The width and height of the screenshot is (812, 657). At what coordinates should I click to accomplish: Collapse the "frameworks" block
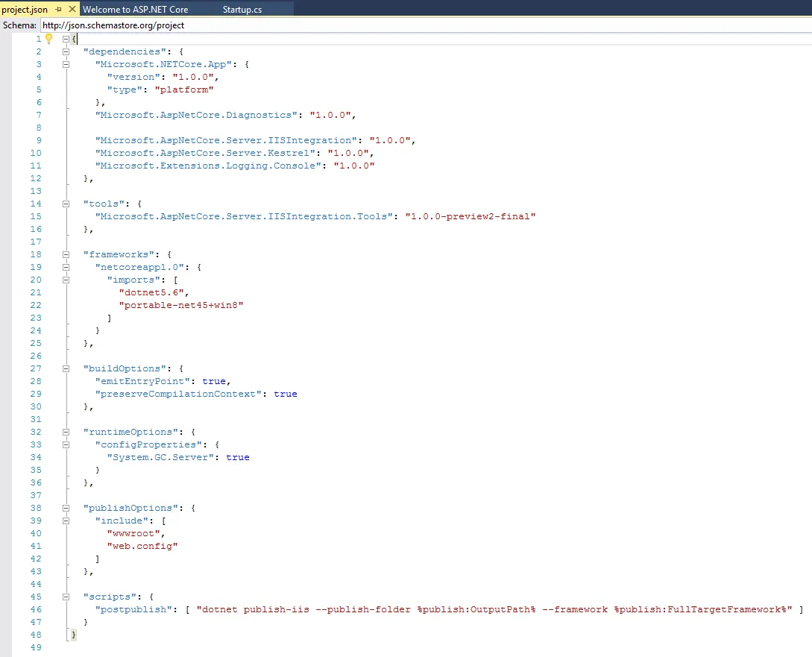point(66,255)
